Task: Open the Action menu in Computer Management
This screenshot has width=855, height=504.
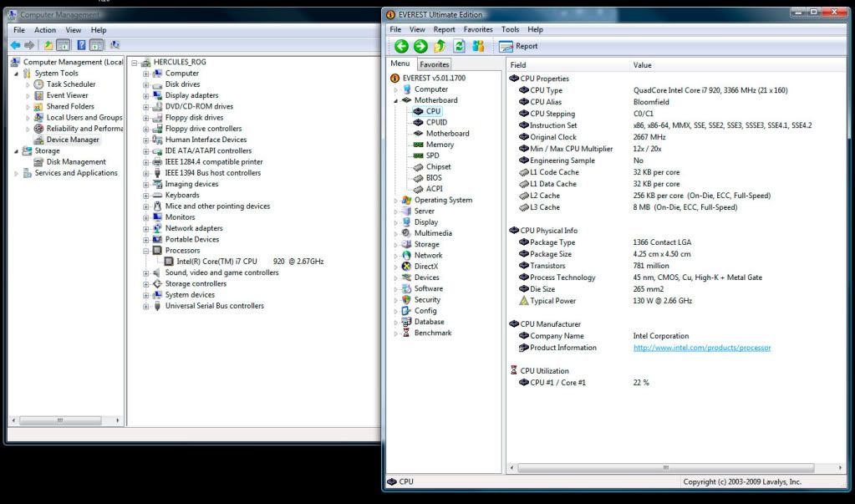Action: coord(45,30)
